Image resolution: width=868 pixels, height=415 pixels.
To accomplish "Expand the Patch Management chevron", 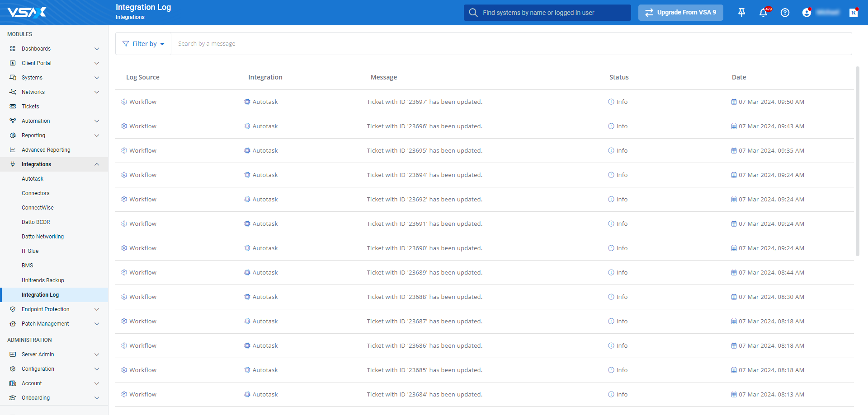I will click(x=97, y=324).
